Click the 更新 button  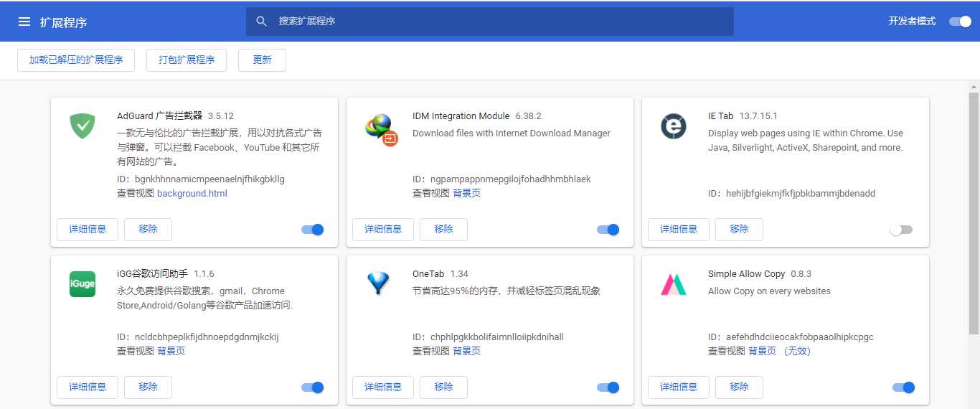click(262, 60)
